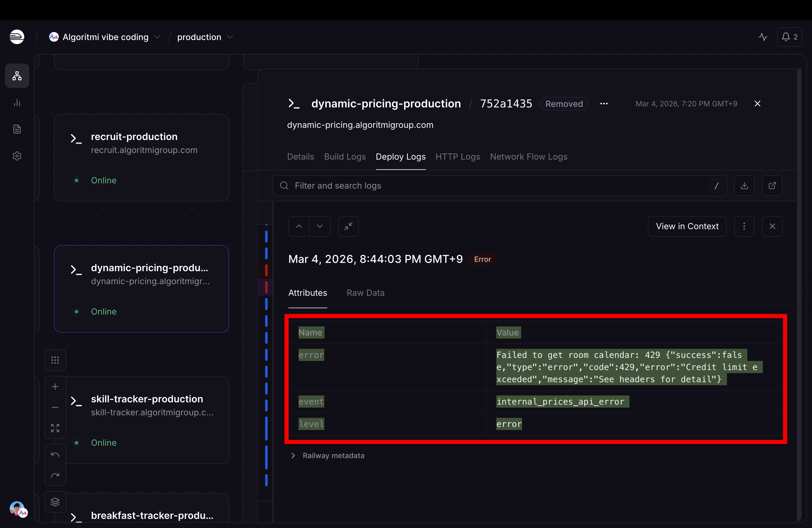Select the recruit-production service card
Screen dimensions: 812x528
[x=141, y=158]
